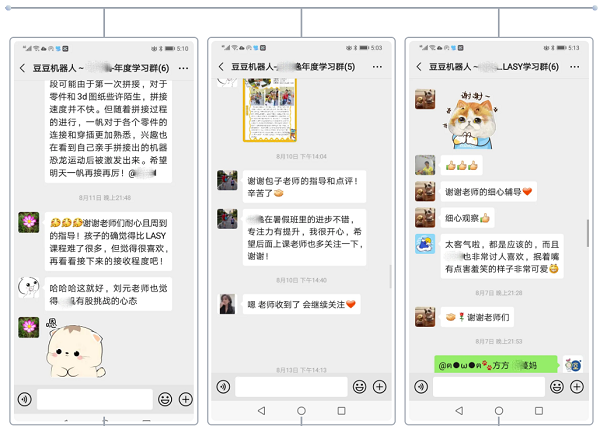Tap message 太客气啦，都是应该的
The width and height of the screenshot is (600, 426).
coord(502,256)
